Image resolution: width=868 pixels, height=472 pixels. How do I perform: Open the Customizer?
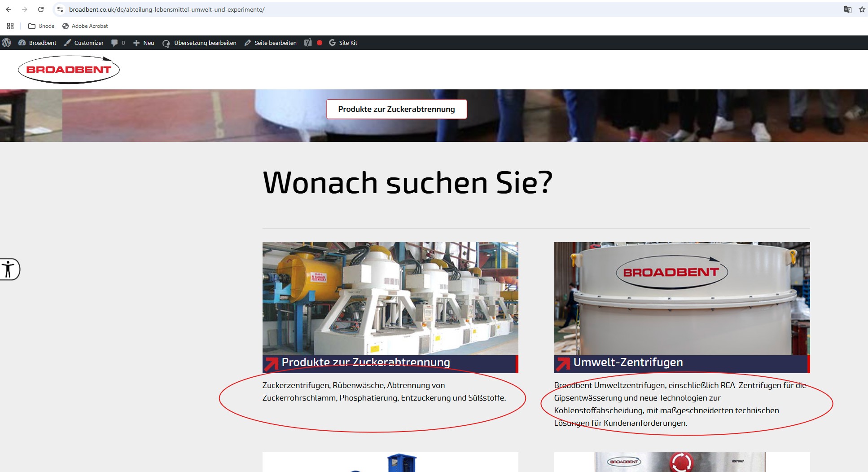[83, 43]
